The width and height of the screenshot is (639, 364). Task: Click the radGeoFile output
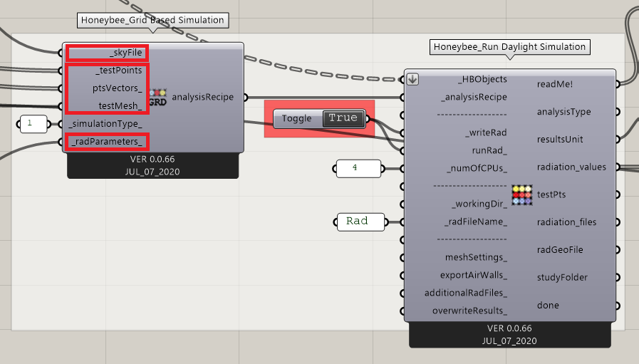pos(560,250)
